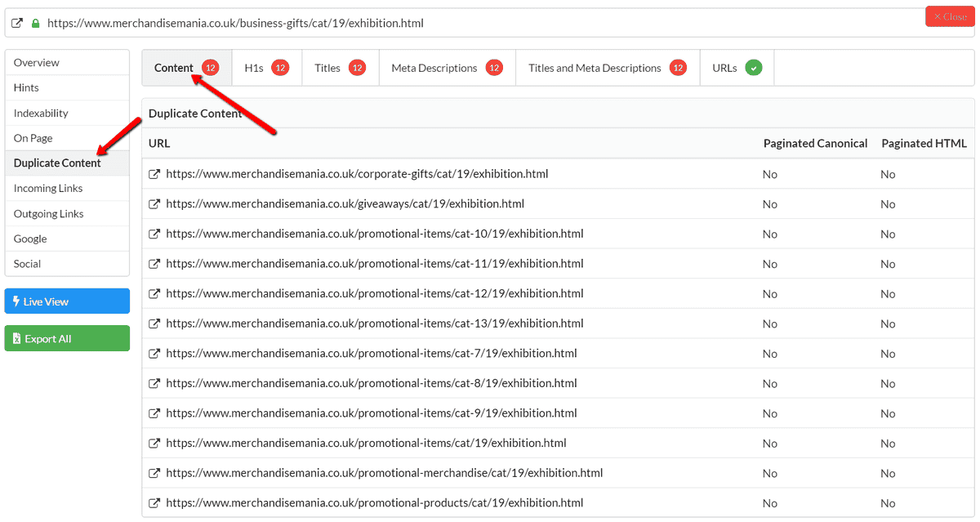Click the red 12 badge on Meta Descriptions tab

tap(494, 68)
